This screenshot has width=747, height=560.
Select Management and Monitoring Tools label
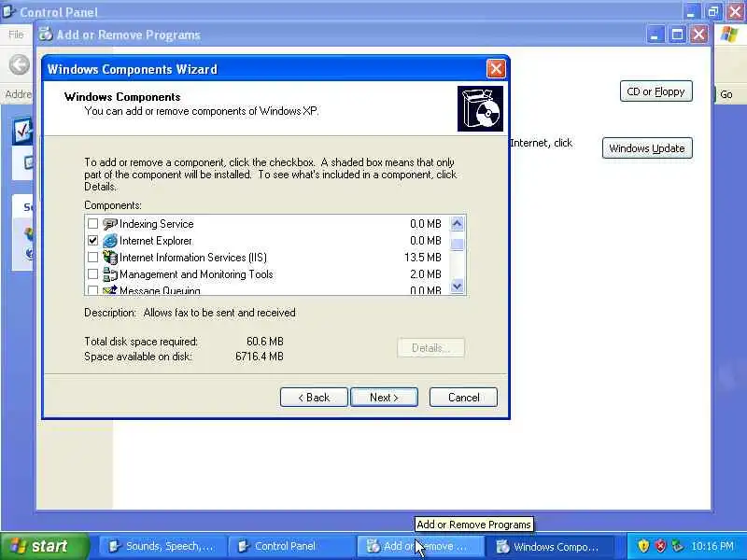[196, 274]
